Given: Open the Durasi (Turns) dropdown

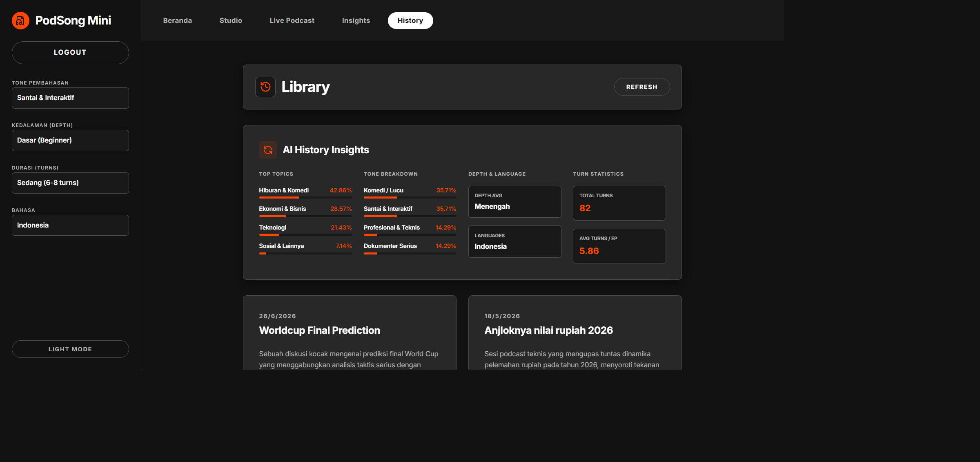Looking at the screenshot, I should click(x=70, y=183).
